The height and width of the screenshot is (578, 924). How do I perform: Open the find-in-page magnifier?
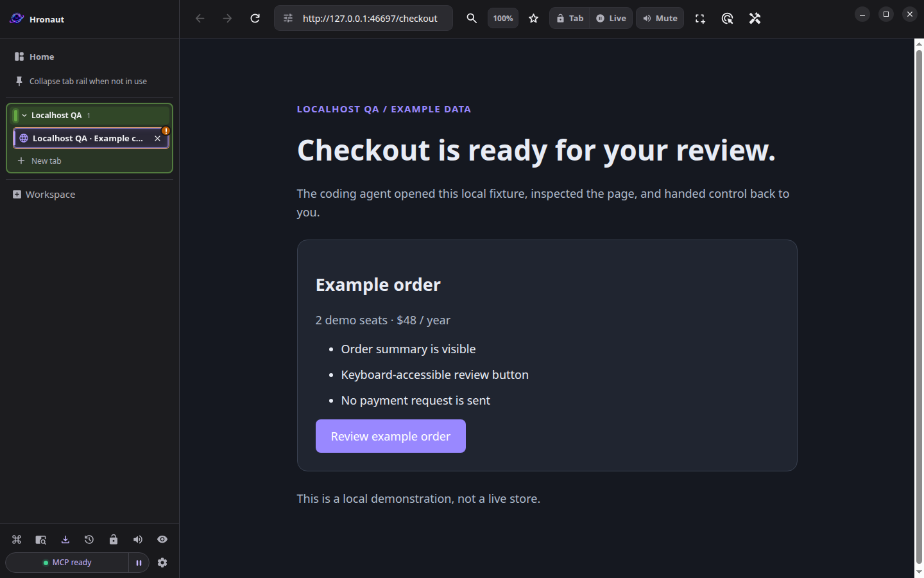[x=472, y=18]
